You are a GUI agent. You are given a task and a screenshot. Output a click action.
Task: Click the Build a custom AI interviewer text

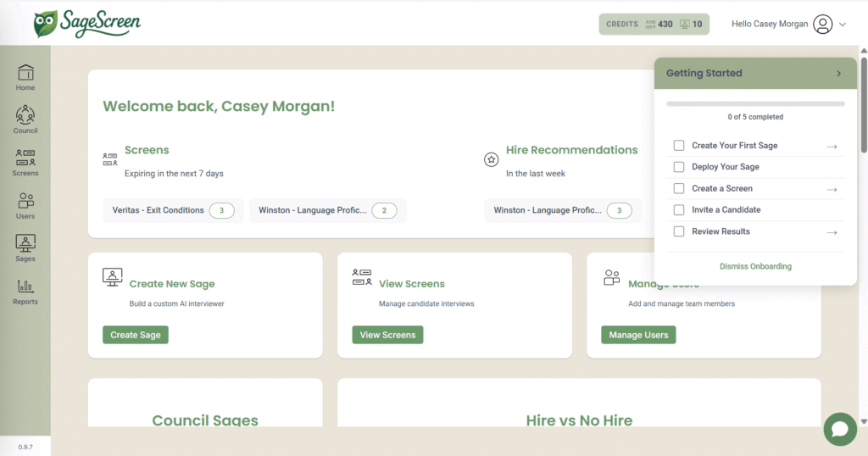(176, 303)
